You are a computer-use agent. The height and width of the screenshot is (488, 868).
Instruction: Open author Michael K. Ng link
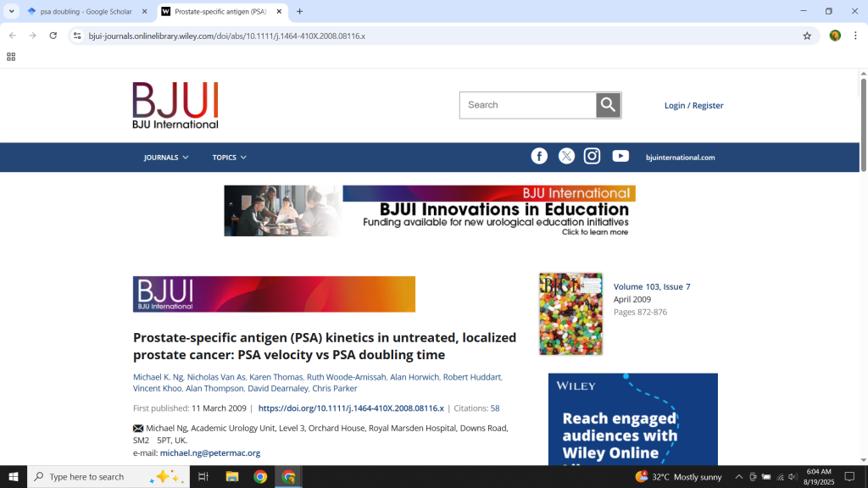click(x=158, y=377)
